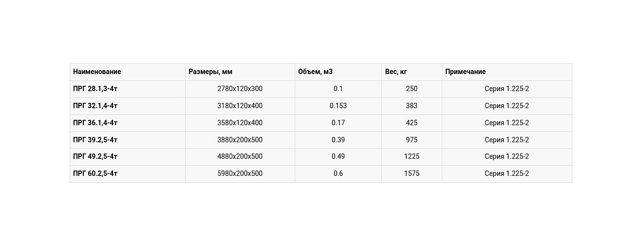
Task: Click the 0.153 volume cell
Action: [x=338, y=106]
